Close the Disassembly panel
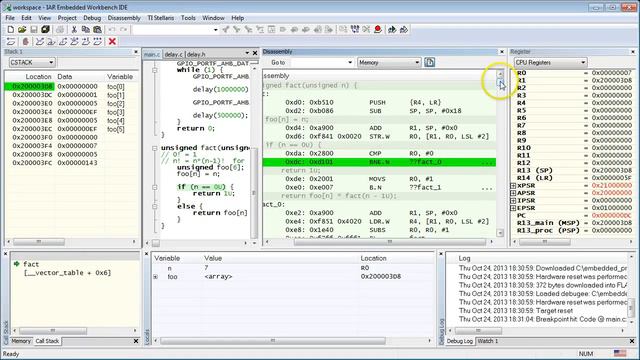The height and width of the screenshot is (360, 640). (x=502, y=52)
